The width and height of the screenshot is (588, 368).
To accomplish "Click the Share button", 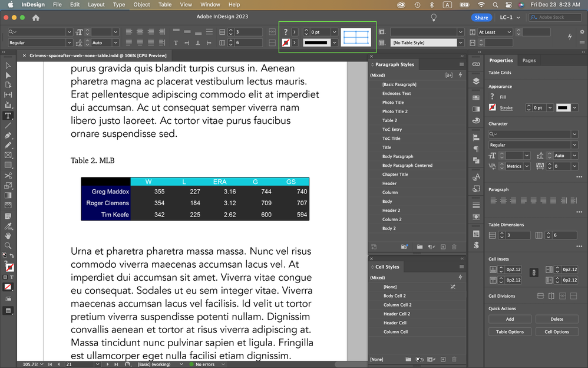I will (x=481, y=18).
